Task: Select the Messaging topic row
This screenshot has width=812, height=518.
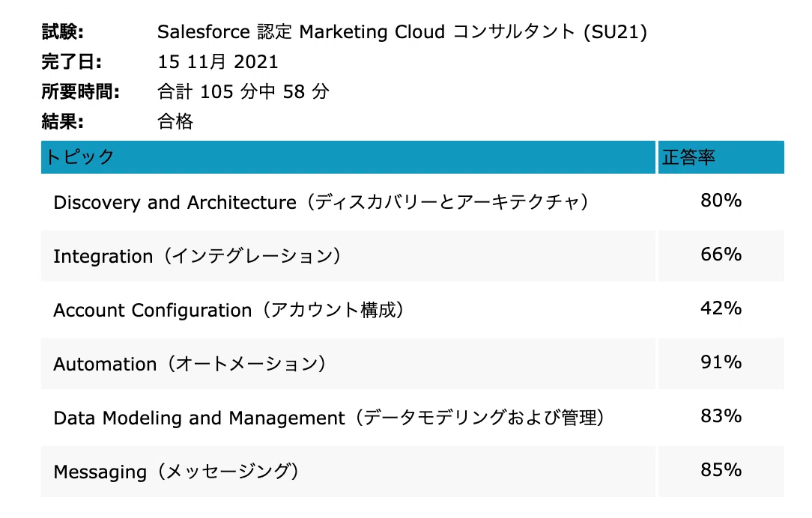Action: (412, 472)
